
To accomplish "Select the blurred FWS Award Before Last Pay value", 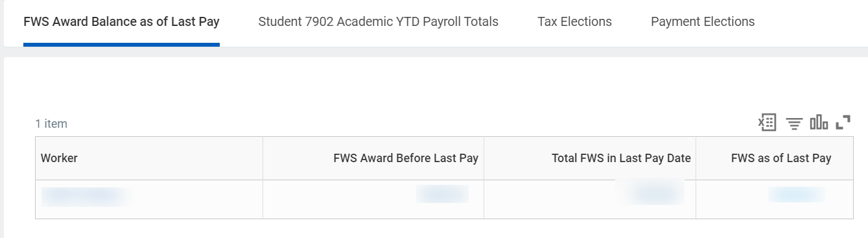I will coord(442,194).
